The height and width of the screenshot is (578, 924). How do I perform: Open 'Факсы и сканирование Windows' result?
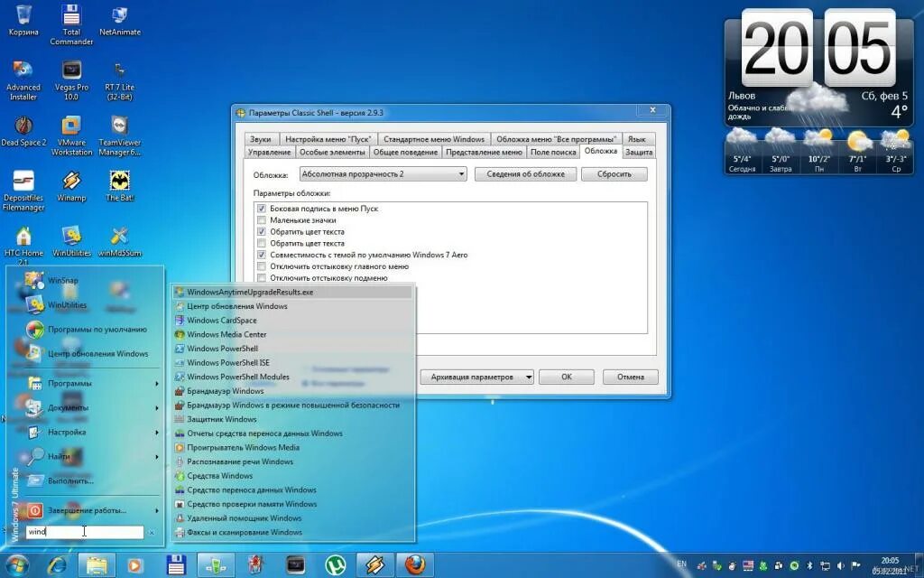293,532
